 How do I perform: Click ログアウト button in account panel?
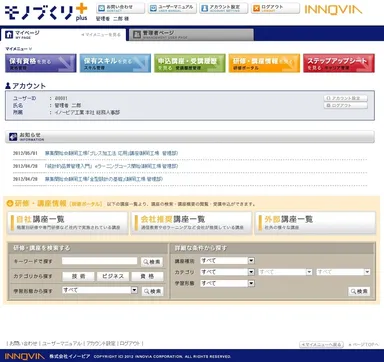tap(345, 105)
